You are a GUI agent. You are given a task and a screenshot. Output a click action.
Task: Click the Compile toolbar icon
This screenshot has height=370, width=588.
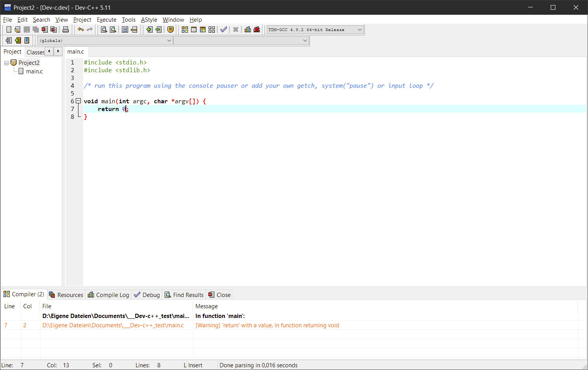pyautogui.click(x=185, y=30)
